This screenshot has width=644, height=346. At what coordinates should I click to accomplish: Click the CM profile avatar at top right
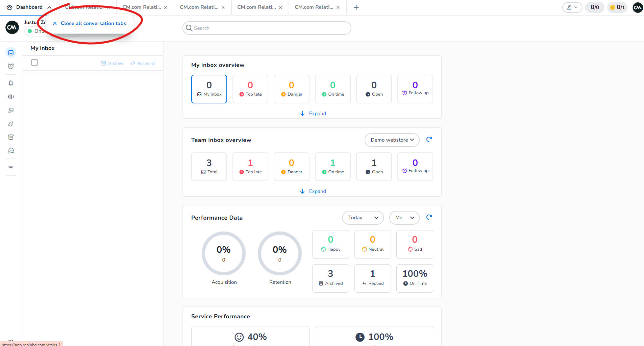point(638,7)
